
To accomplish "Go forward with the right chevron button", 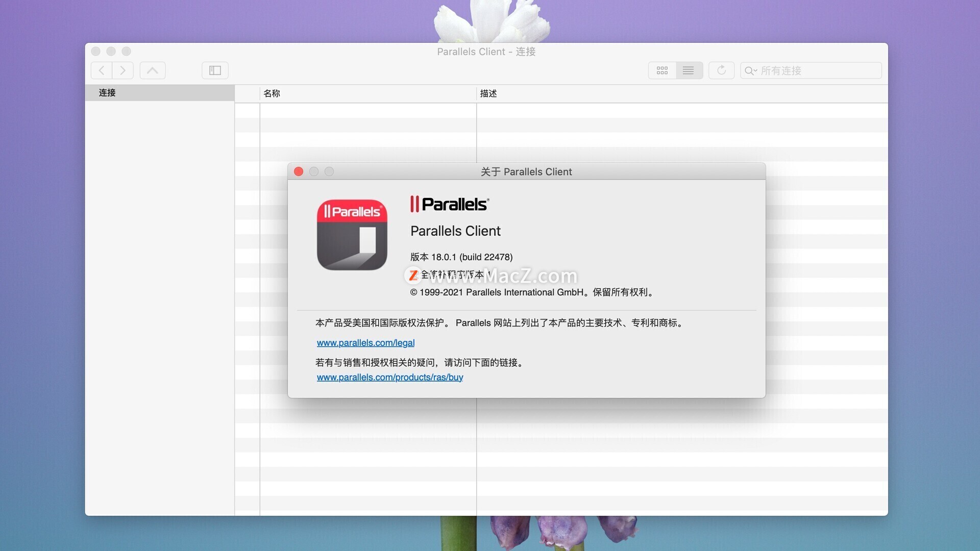I will click(123, 70).
